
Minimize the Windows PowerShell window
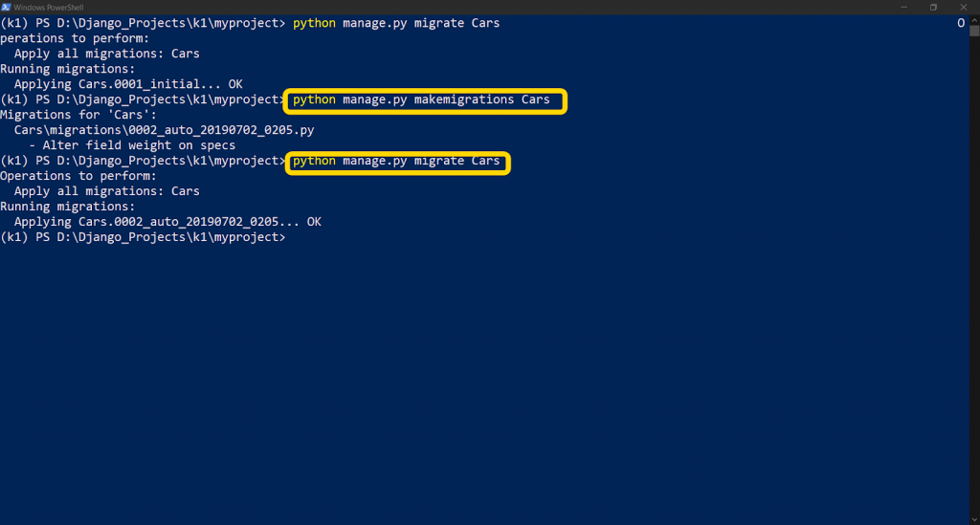click(x=903, y=7)
